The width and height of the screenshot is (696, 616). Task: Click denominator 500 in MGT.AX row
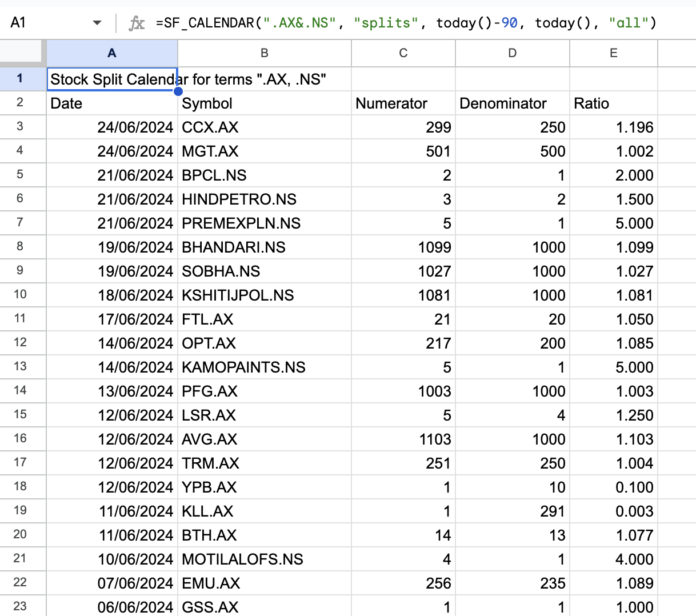point(513,151)
